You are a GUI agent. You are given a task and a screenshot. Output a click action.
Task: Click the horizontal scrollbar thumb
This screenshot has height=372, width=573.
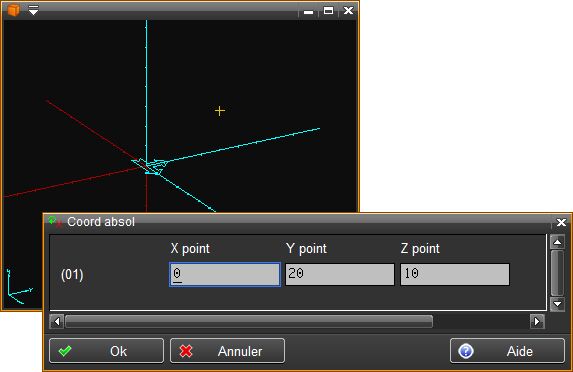tap(249, 322)
